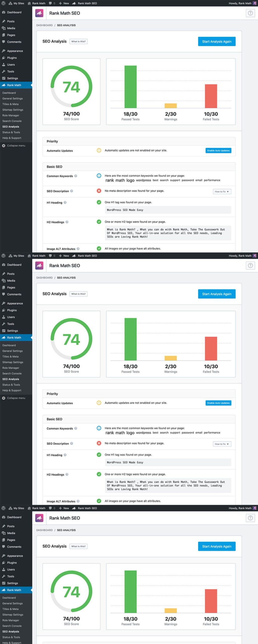Click Enable Auto Updates button in middle copy
258x644 pixels.
(x=218, y=403)
